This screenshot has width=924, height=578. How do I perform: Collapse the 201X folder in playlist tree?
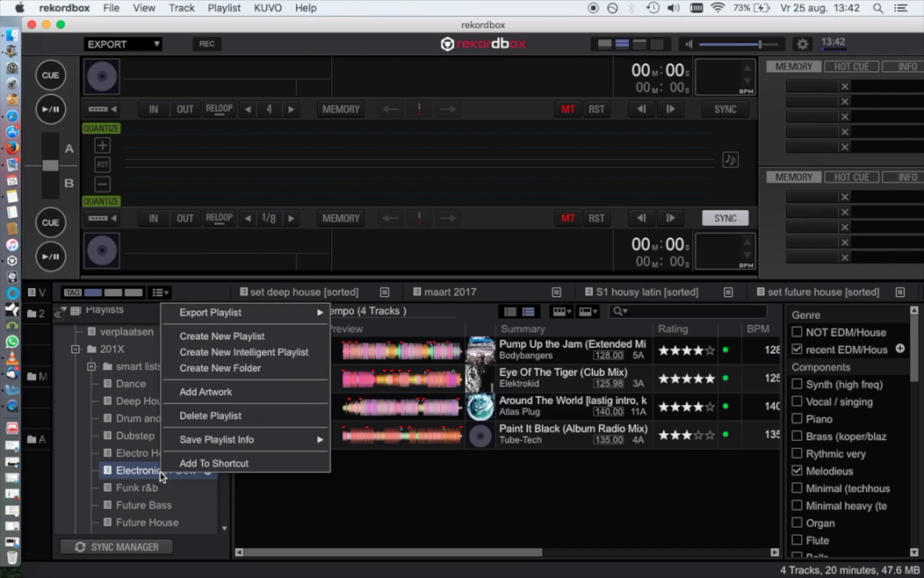[75, 349]
